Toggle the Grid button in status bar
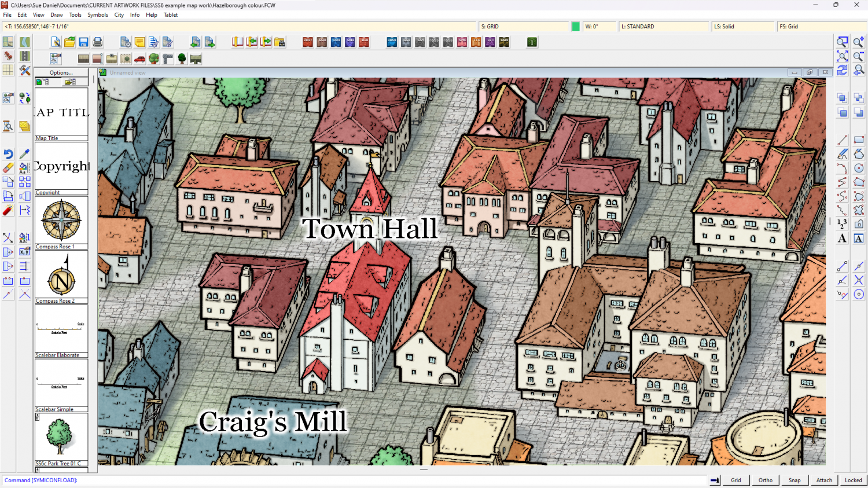Screen dimensions: 868x488 (736, 480)
